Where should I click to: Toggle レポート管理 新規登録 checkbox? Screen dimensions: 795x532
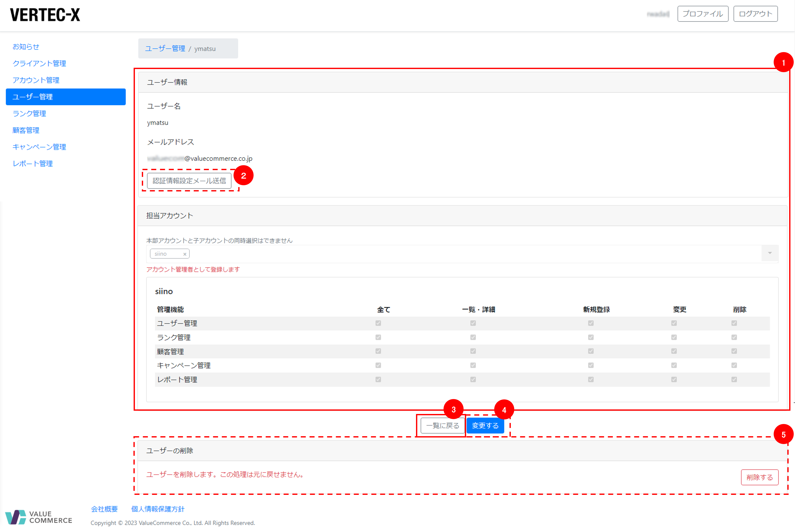click(591, 379)
